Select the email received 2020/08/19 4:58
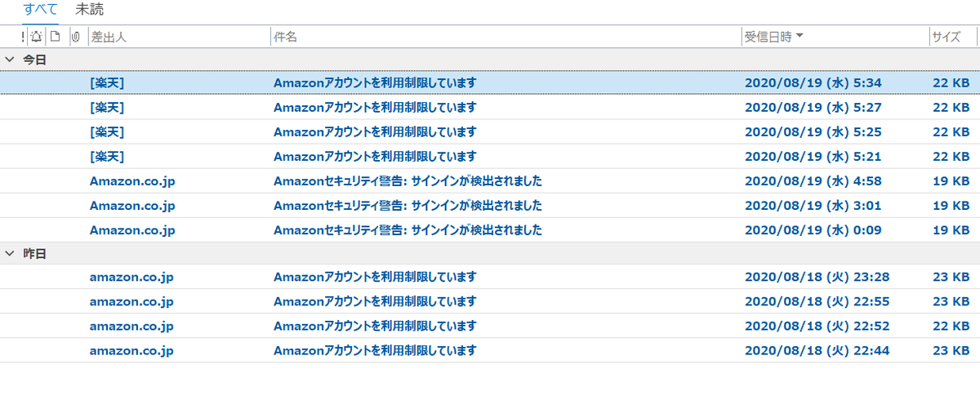The height and width of the screenshot is (396, 980). pyautogui.click(x=490, y=181)
